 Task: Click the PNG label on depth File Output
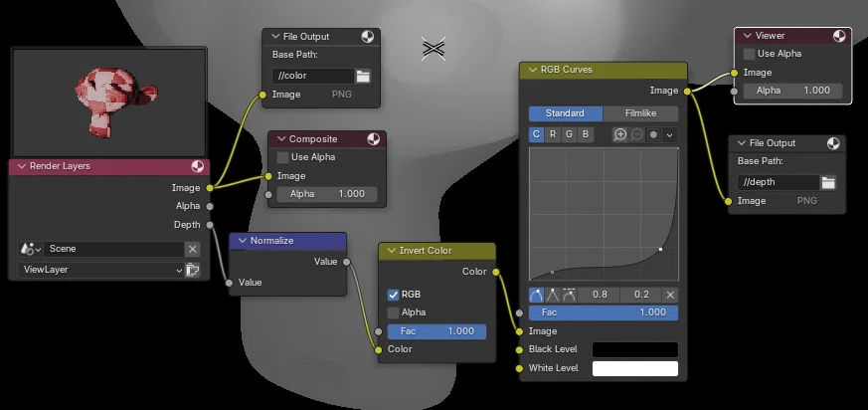pos(806,201)
